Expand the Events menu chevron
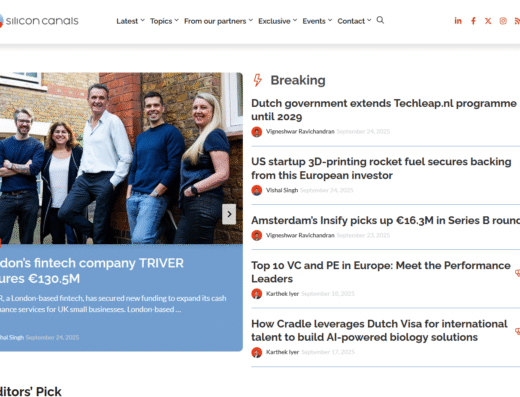This screenshot has height=397, width=520. pos(330,20)
